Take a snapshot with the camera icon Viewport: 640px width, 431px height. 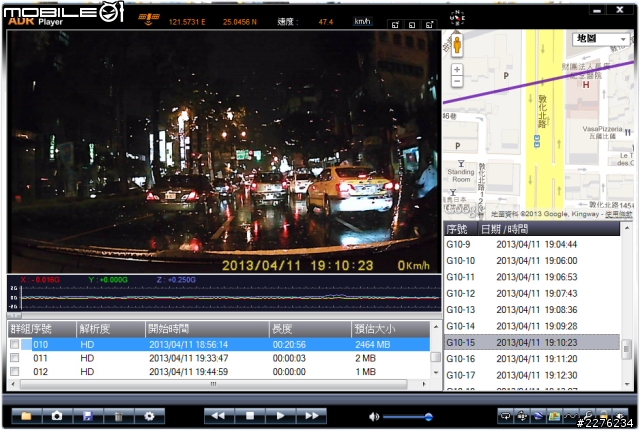click(x=57, y=416)
